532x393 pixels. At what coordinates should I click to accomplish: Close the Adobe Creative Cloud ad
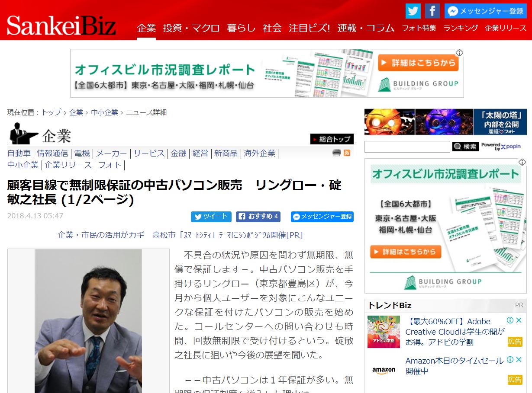[519, 320]
